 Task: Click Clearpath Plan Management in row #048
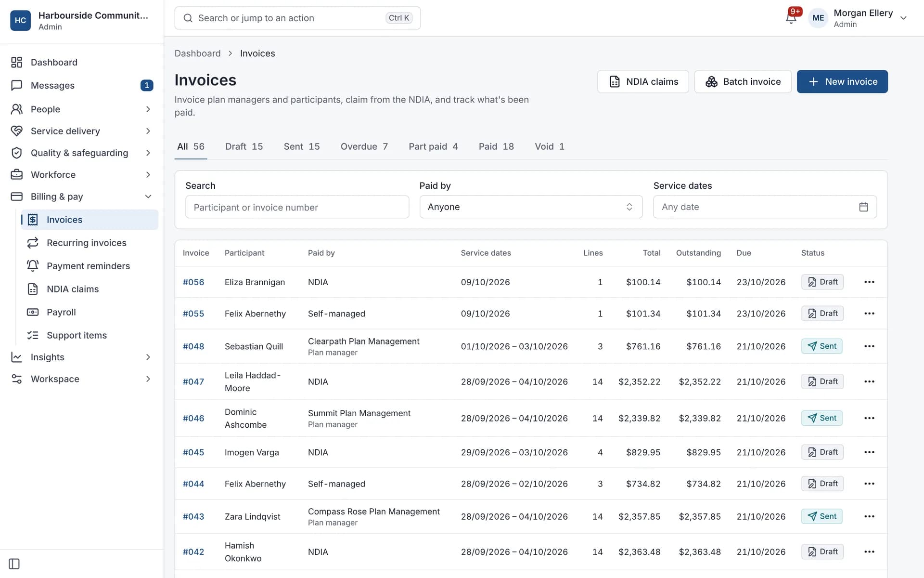(x=363, y=341)
